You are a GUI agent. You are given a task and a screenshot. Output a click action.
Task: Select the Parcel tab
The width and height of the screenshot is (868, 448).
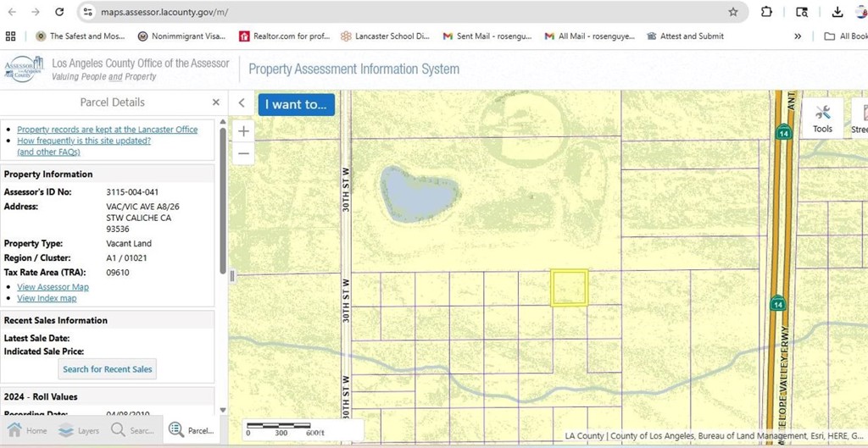191,430
